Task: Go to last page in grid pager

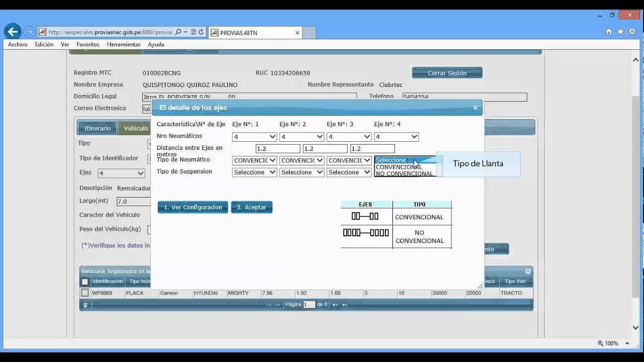Action: [345, 305]
